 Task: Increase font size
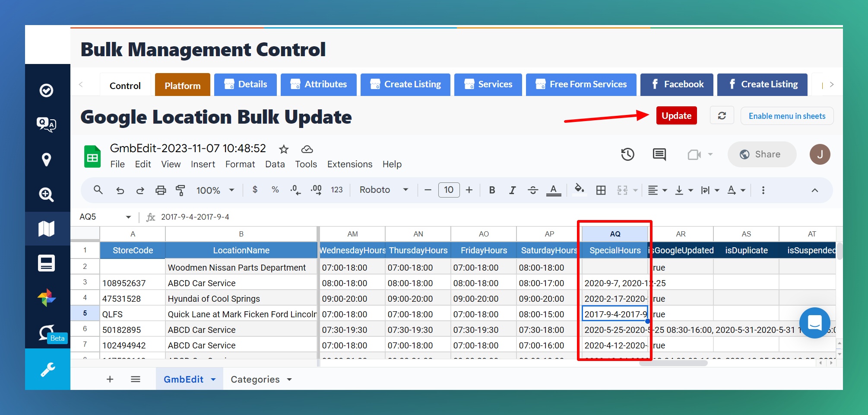(x=469, y=190)
